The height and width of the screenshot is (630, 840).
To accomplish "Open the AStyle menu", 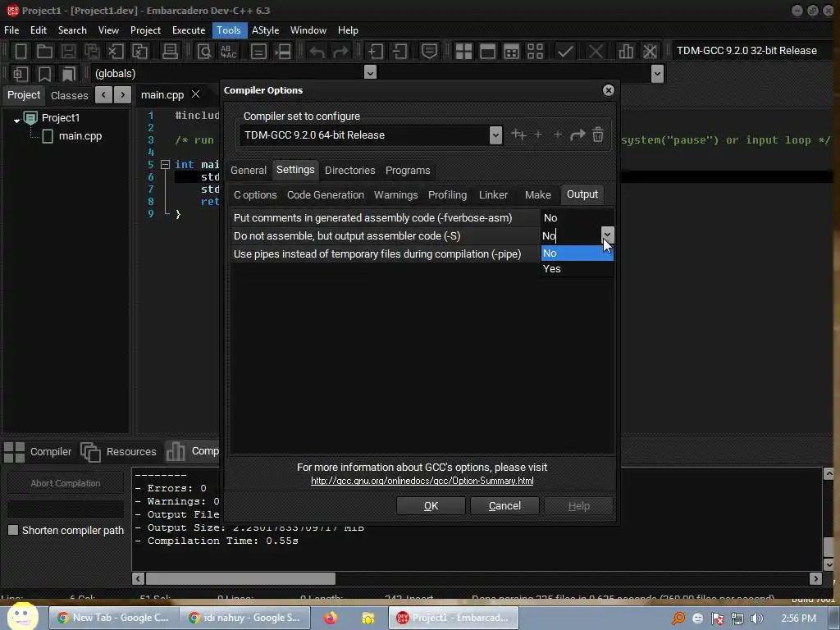I will click(x=265, y=30).
